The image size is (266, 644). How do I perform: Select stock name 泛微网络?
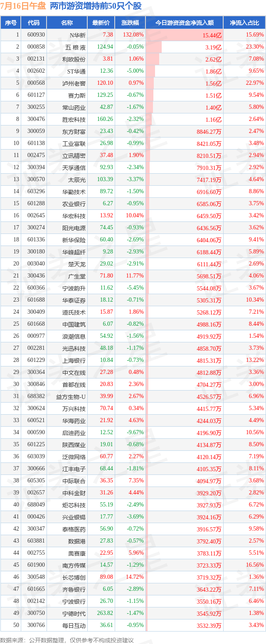coord(74,457)
